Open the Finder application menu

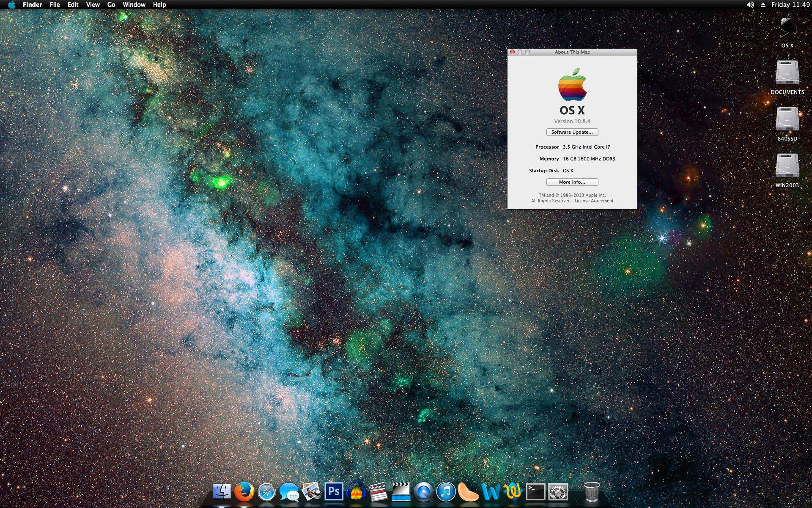pos(32,5)
